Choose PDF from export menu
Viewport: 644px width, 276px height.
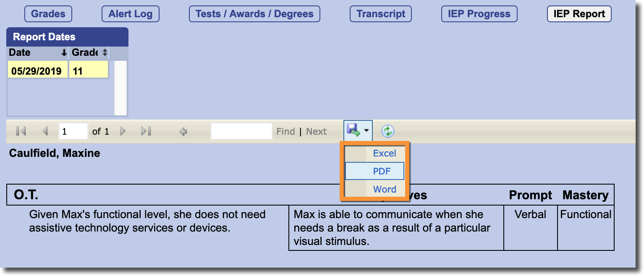coord(382,171)
